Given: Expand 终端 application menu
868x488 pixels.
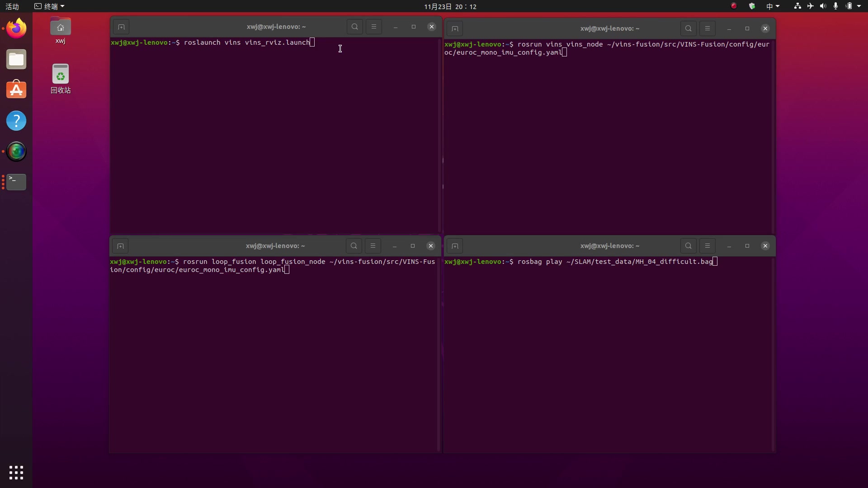Looking at the screenshot, I should 50,6.
